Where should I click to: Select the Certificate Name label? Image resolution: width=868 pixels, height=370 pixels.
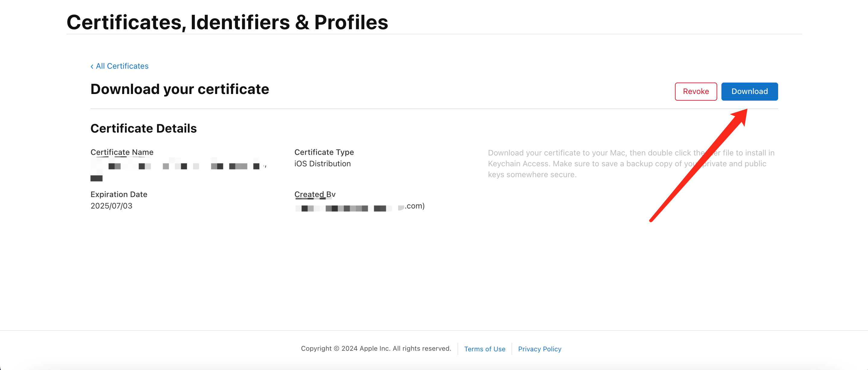[x=122, y=152]
